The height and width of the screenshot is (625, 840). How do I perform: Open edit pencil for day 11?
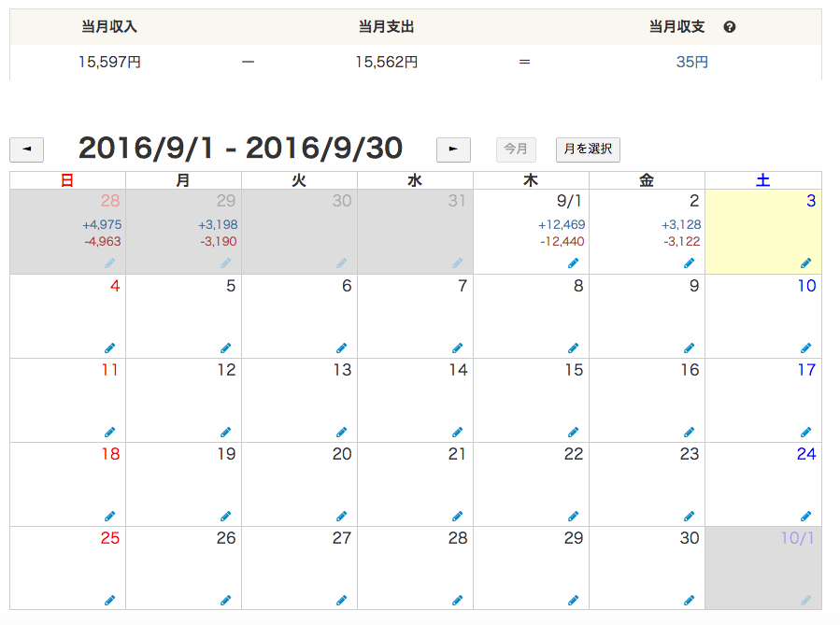point(110,433)
